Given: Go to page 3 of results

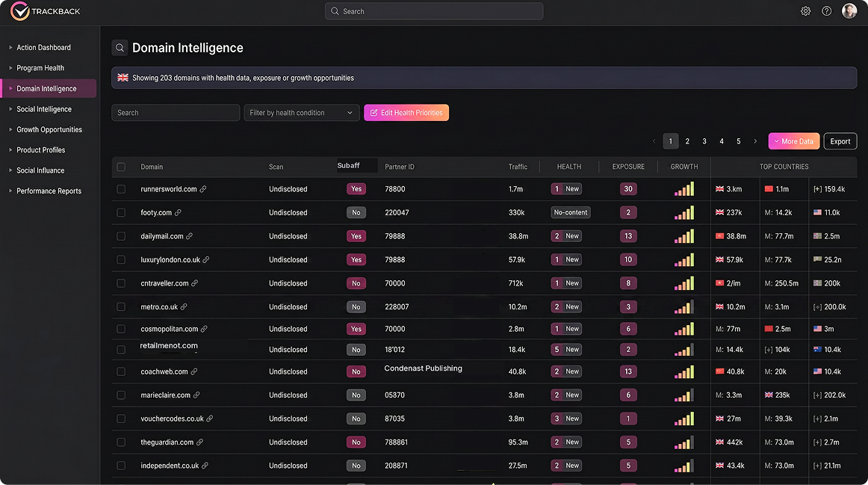Looking at the screenshot, I should 704,141.
